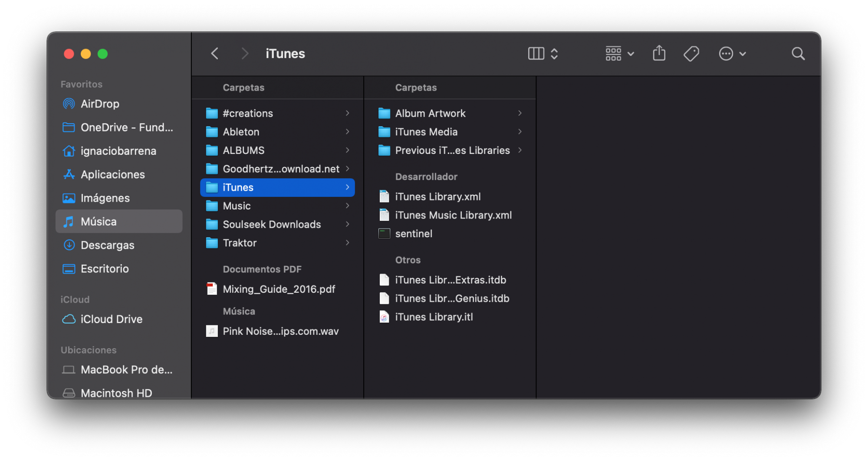Viewport: 868px width, 461px height.
Task: Minimize the Finder window
Action: pyautogui.click(x=86, y=54)
